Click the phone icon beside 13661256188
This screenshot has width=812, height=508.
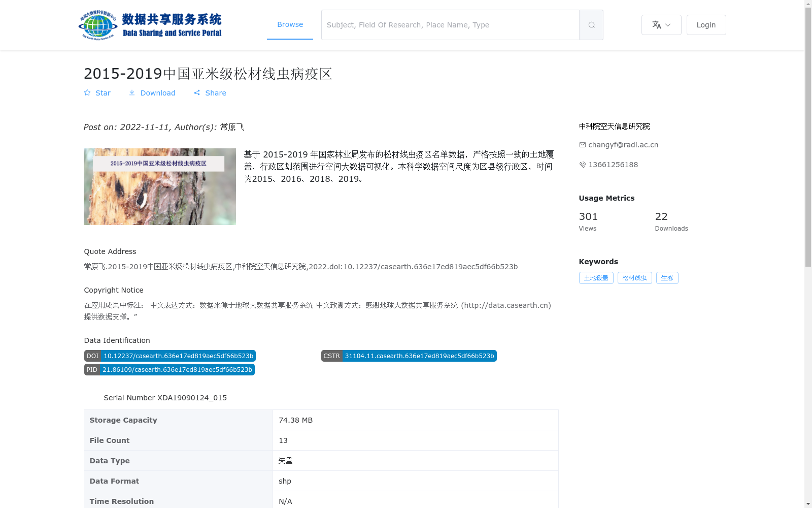(583, 165)
